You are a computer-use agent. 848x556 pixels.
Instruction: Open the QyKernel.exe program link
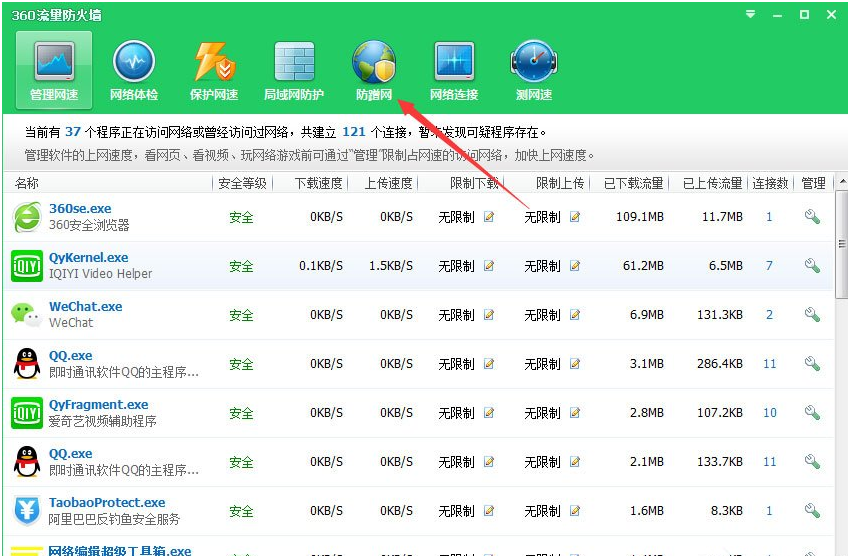(x=89, y=257)
